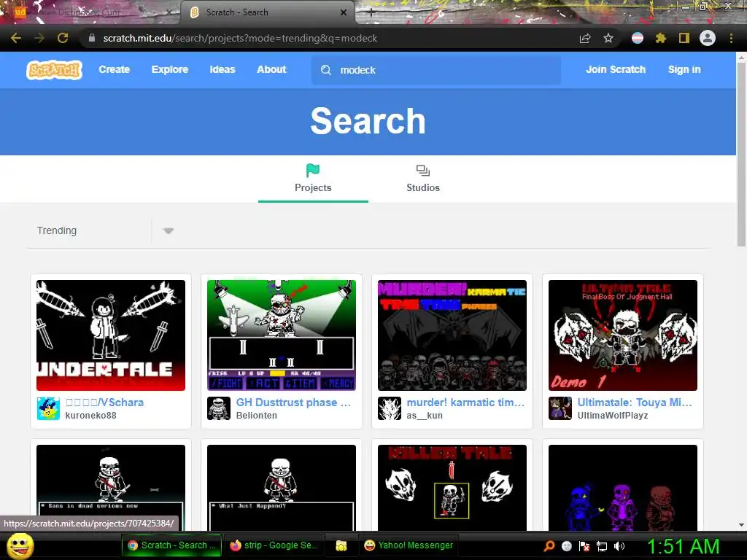Click UltimaWolfPlayz's avatar icon
The width and height of the screenshot is (747, 560).
(560, 408)
